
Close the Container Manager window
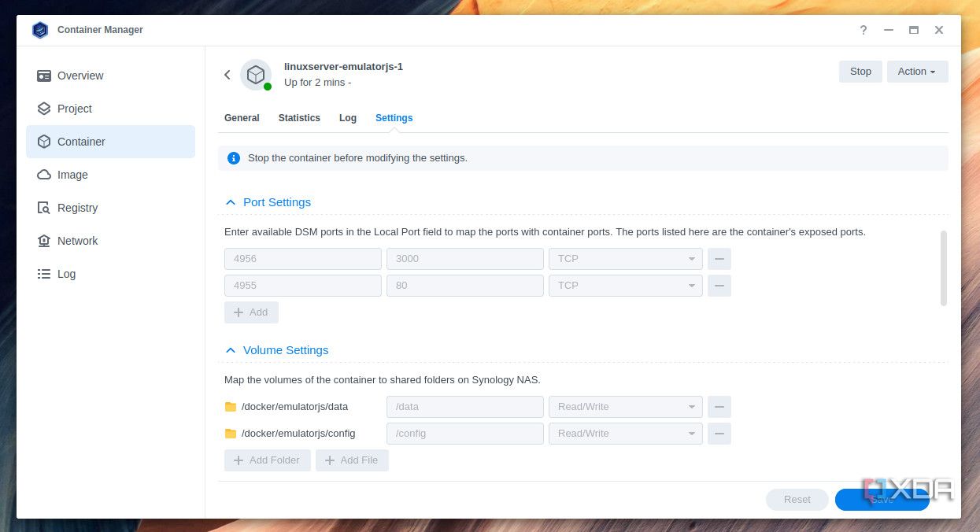coord(939,30)
